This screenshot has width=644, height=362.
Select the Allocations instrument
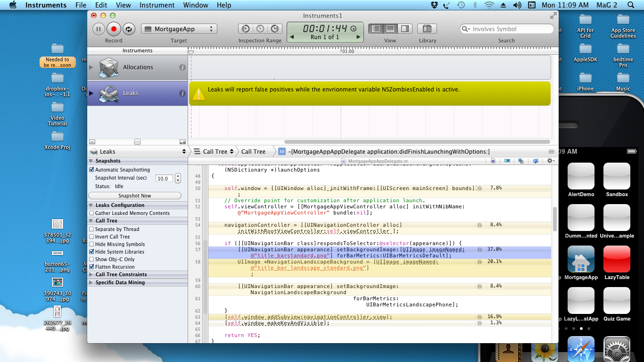pos(138,67)
